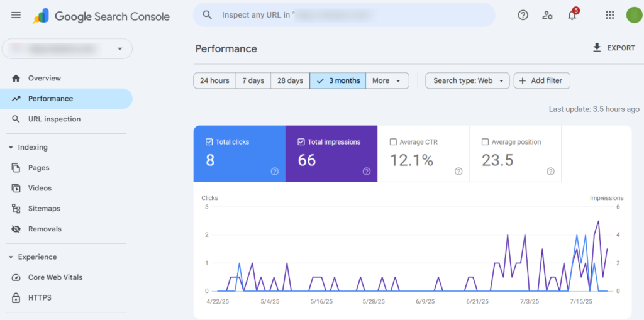The image size is (644, 320).
Task: Click the URL inspection magnifier icon
Action: [16, 119]
